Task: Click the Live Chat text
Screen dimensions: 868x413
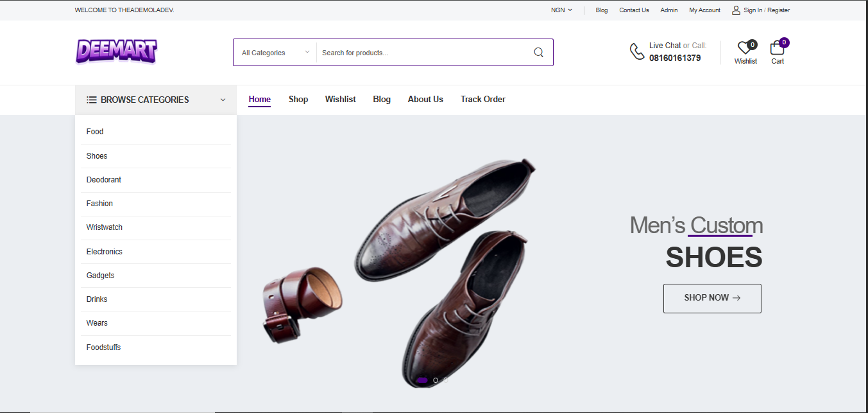Action: [665, 46]
